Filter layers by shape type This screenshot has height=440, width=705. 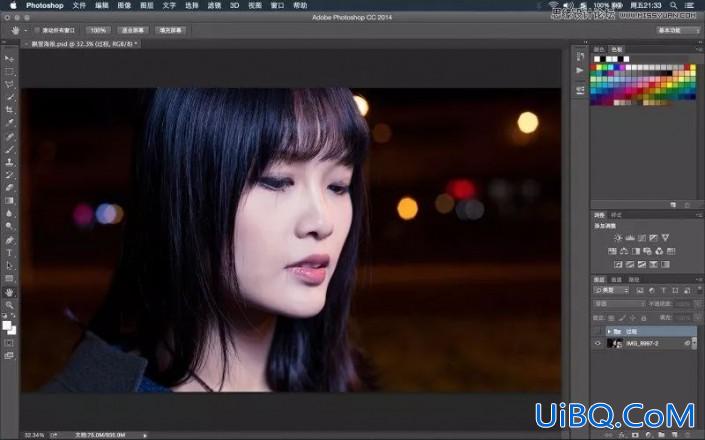coord(675,291)
